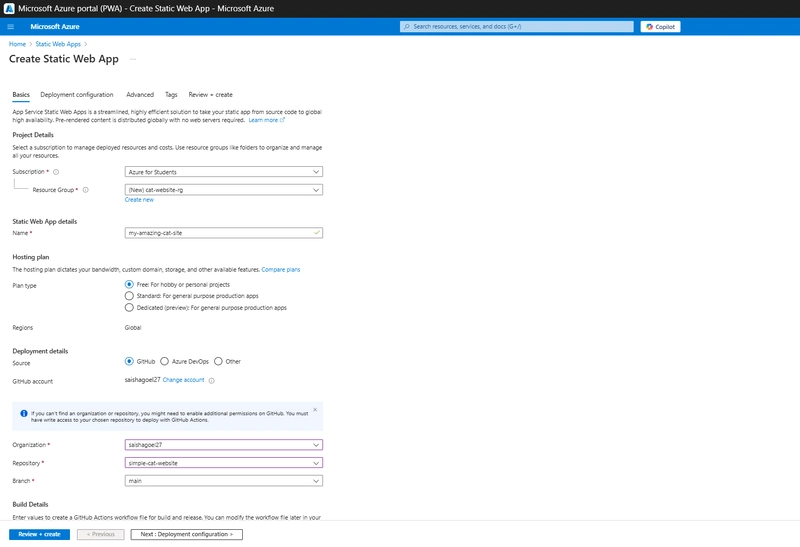Click the GitHub account info icon
The height and width of the screenshot is (547, 800).
click(x=212, y=381)
